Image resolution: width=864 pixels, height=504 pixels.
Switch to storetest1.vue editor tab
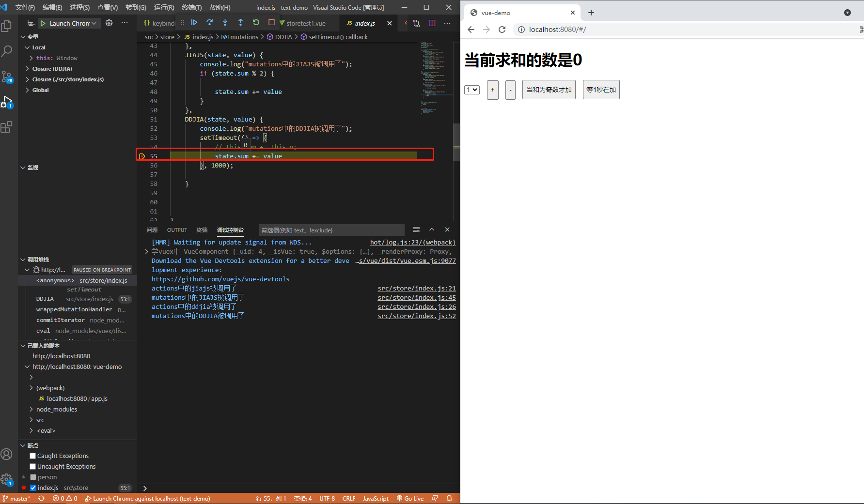[x=305, y=23]
